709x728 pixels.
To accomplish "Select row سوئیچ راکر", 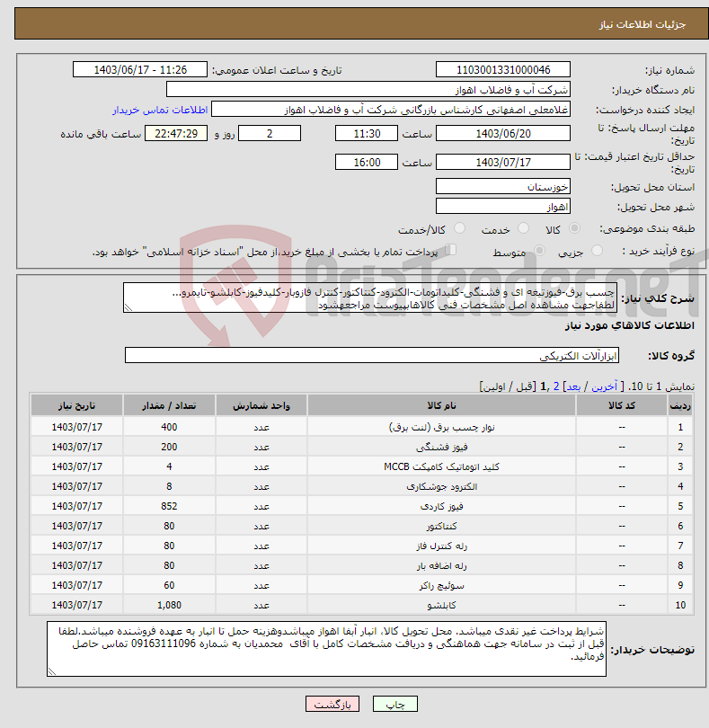I will click(x=362, y=585).
